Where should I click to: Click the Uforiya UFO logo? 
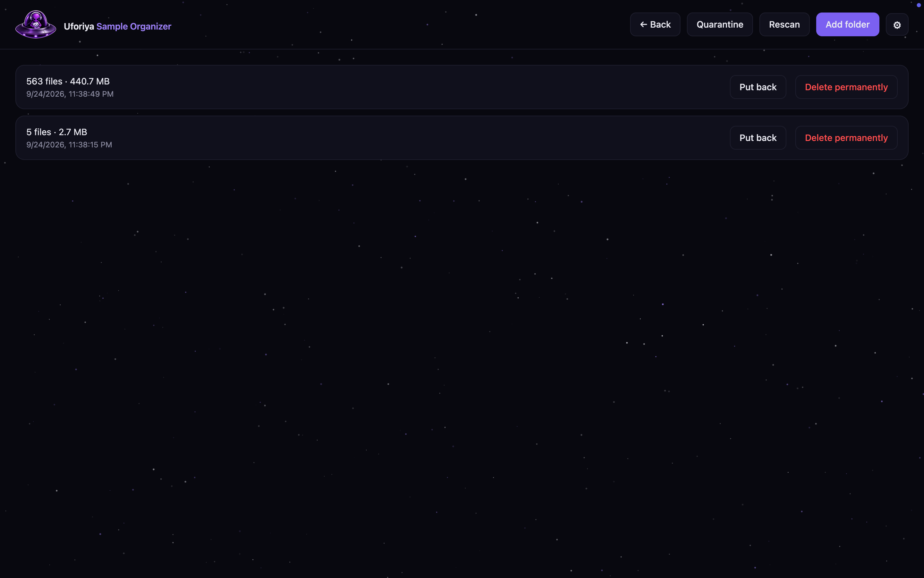click(36, 24)
